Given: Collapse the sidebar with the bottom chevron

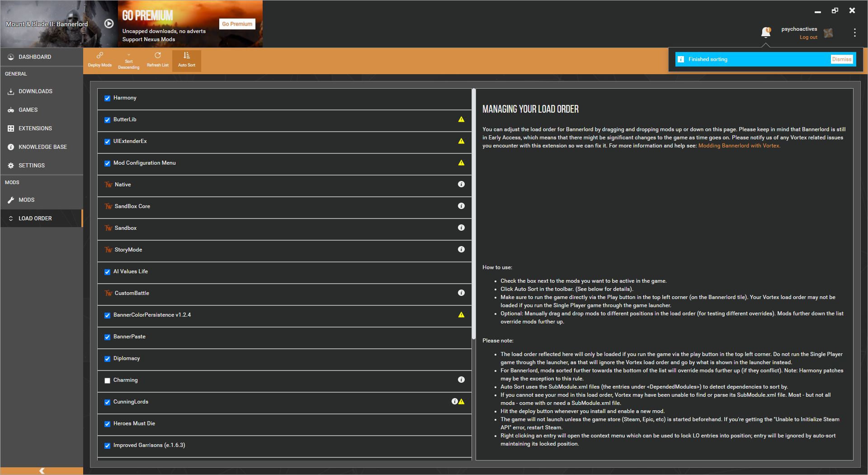Looking at the screenshot, I should click(x=42, y=471).
